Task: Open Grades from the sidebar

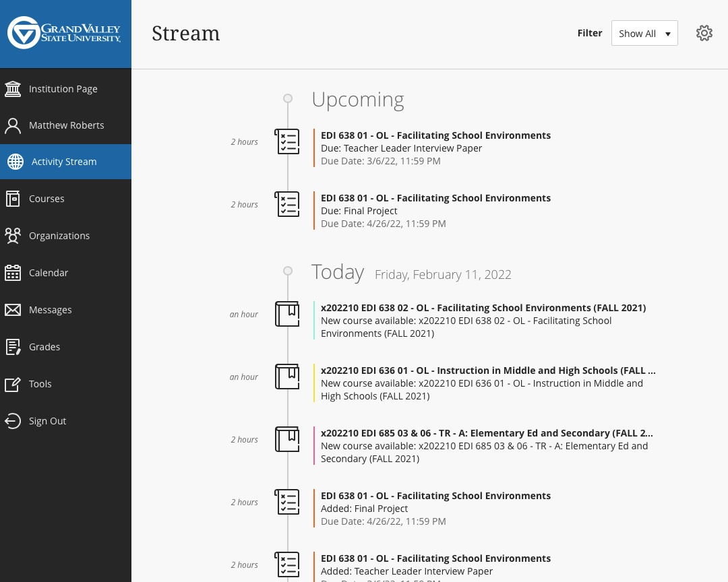Action: (44, 347)
